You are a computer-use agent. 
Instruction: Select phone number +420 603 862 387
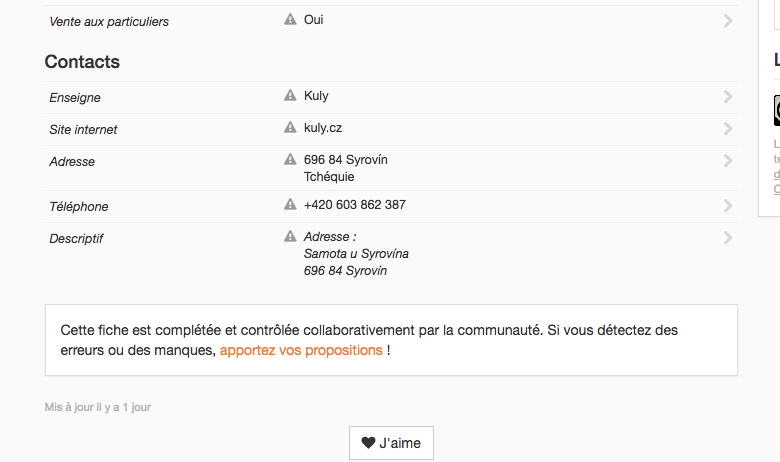click(x=355, y=204)
